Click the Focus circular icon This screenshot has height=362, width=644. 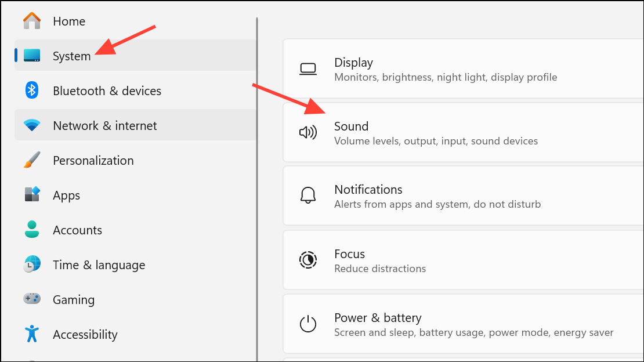click(x=308, y=260)
